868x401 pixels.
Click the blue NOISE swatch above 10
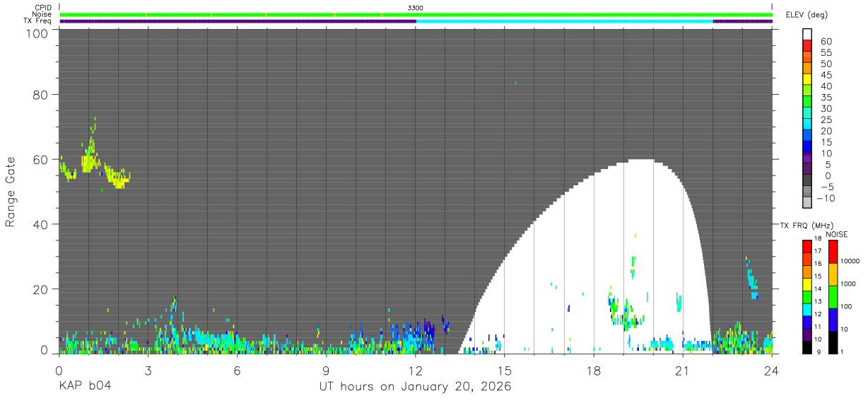tap(833, 319)
